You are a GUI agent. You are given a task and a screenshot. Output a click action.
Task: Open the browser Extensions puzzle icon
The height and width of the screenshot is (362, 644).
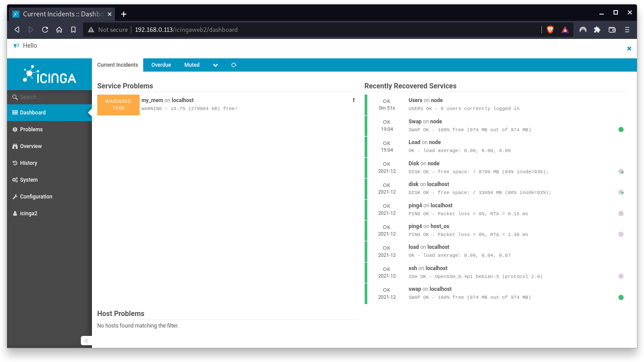pyautogui.click(x=597, y=29)
